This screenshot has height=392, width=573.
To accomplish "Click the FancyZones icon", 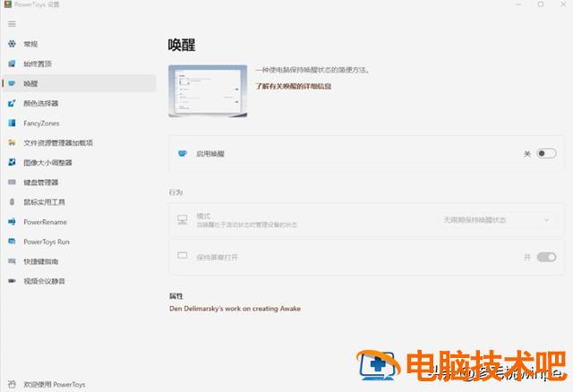I will click(x=12, y=123).
